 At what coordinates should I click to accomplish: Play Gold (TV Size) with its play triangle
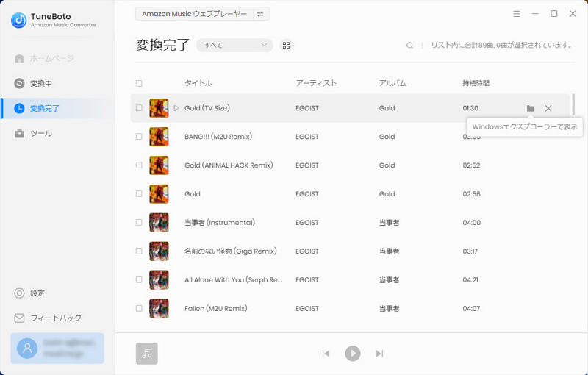pyautogui.click(x=176, y=108)
